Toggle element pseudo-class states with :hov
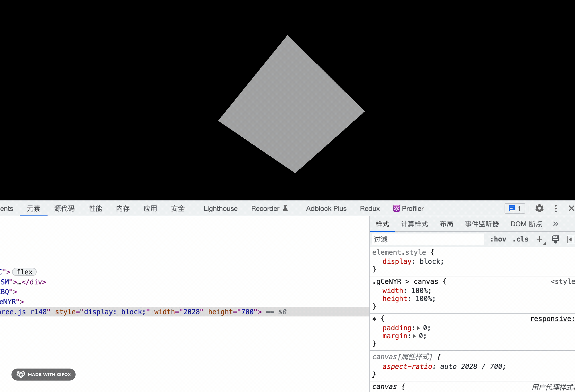575x392 pixels. (498, 239)
